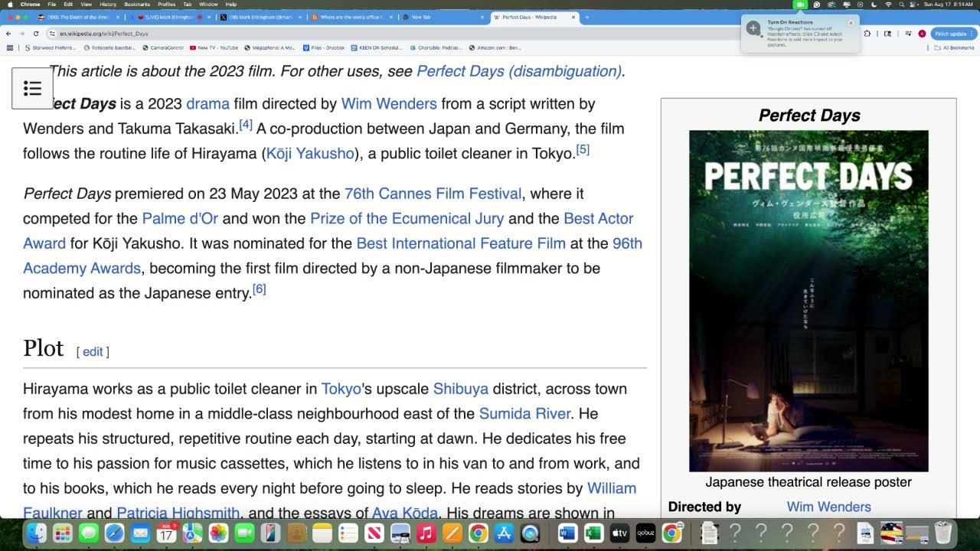Screen dimensions: 980x551
Task: Open Photos app in the dock
Action: [218, 533]
